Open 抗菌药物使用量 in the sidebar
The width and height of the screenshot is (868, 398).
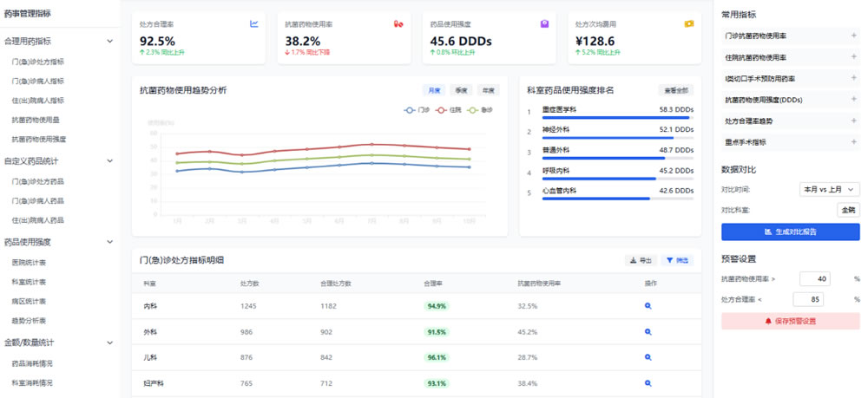[x=36, y=120]
